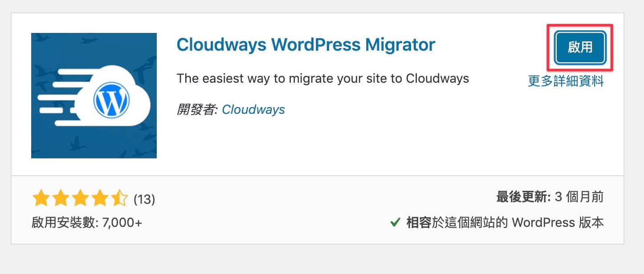Open the 更多詳細資料 details link
This screenshot has width=644, height=274.
(566, 81)
